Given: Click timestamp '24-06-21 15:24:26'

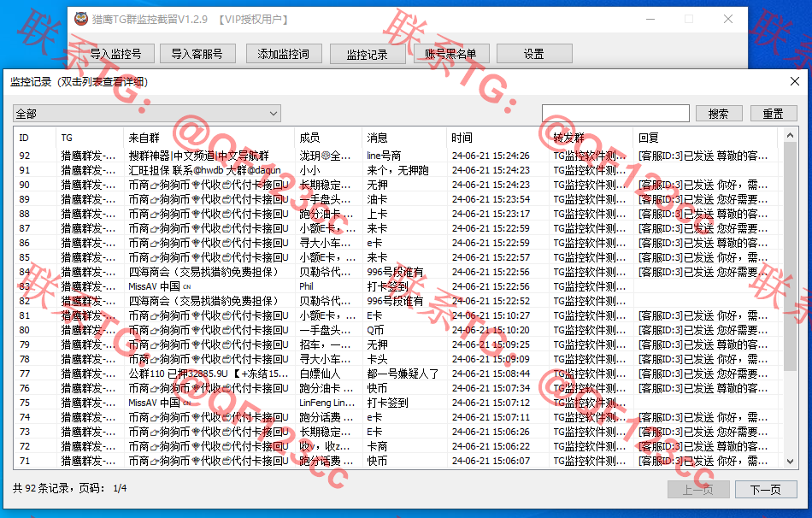Looking at the screenshot, I should 491,156.
